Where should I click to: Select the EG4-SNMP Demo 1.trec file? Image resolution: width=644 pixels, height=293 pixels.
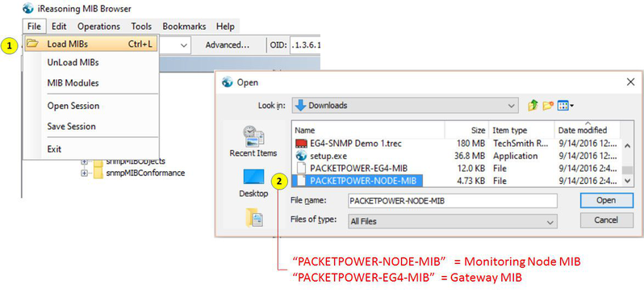pos(356,144)
